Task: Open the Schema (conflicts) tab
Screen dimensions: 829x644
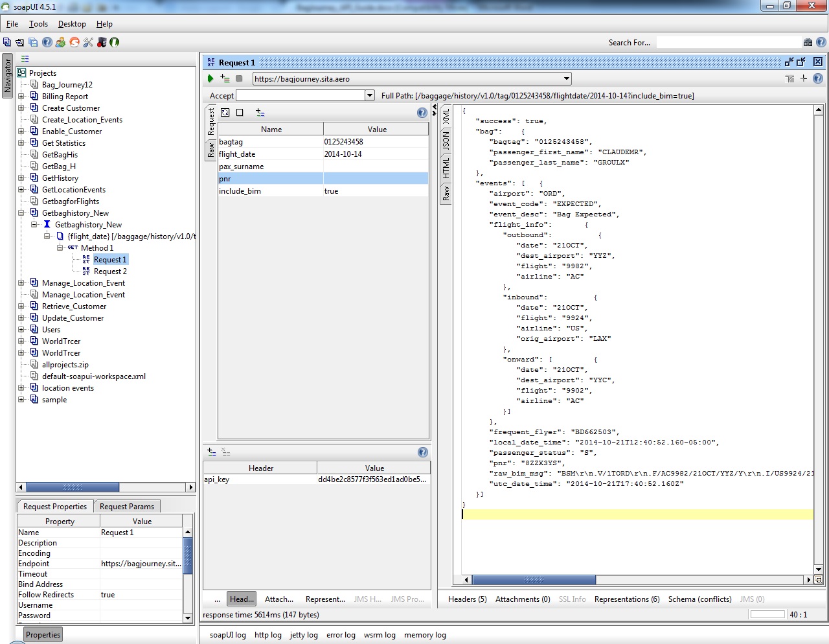Action: click(699, 599)
